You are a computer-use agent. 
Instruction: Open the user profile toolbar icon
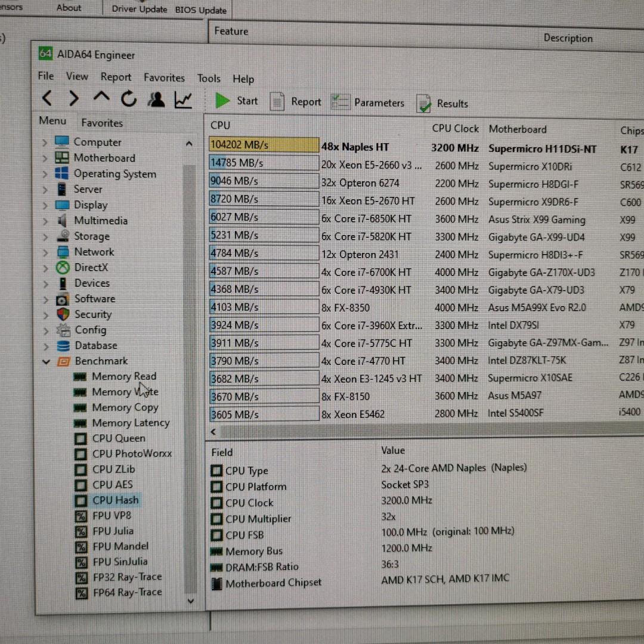[156, 100]
